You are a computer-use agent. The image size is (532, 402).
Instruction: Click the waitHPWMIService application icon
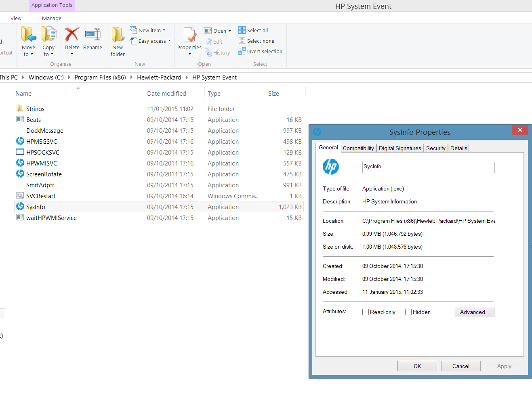pos(20,218)
